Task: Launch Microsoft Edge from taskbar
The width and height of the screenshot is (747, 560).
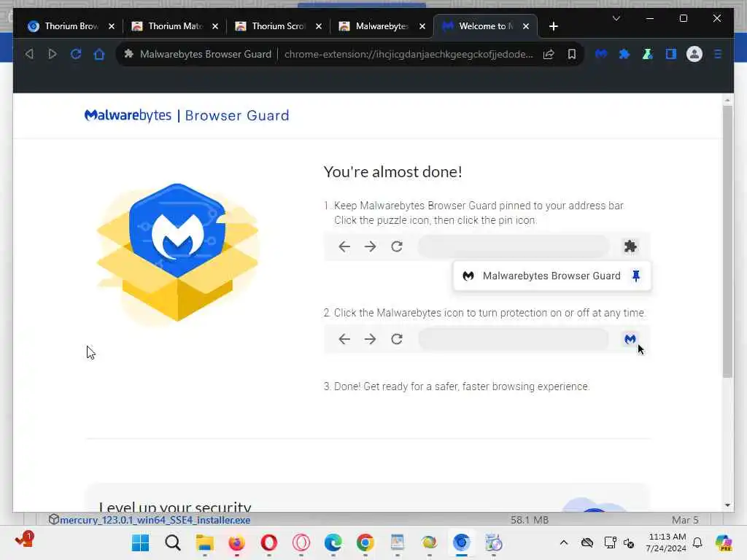Action: pyautogui.click(x=333, y=542)
